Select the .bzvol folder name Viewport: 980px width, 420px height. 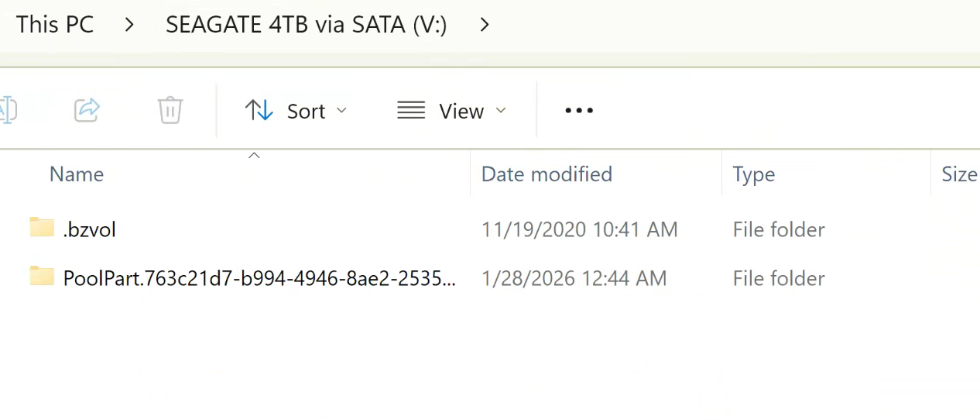[x=90, y=229]
